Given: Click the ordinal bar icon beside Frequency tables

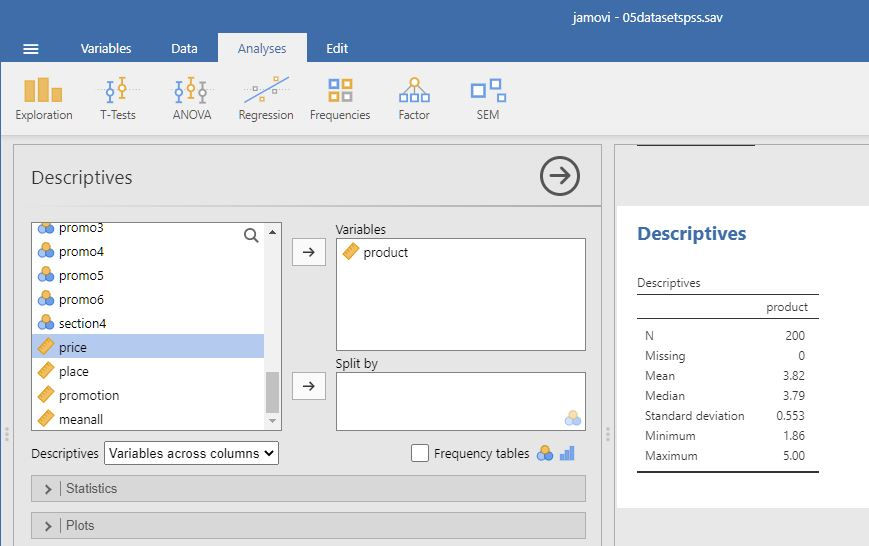Looking at the screenshot, I should point(567,453).
